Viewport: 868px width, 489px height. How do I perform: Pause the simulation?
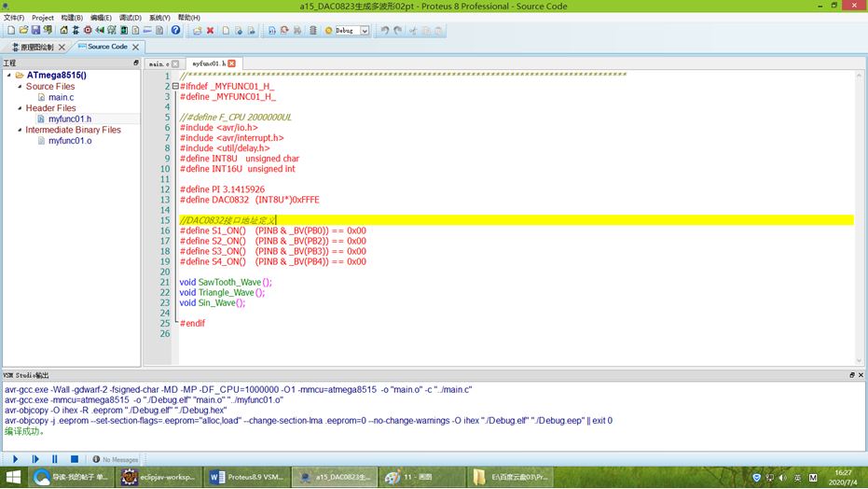[x=55, y=459]
